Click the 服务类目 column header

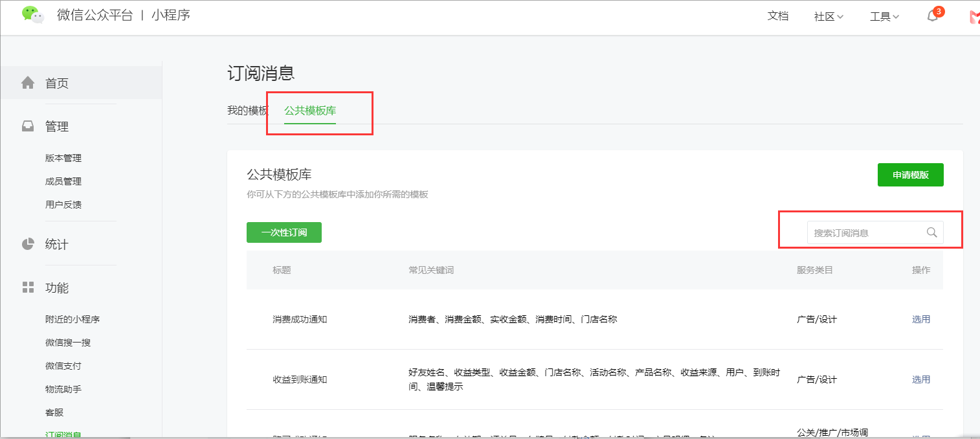[x=815, y=270]
